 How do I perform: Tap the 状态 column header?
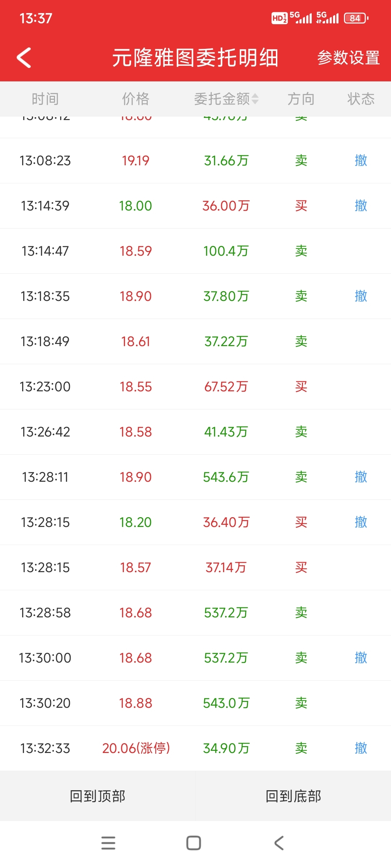click(x=361, y=99)
